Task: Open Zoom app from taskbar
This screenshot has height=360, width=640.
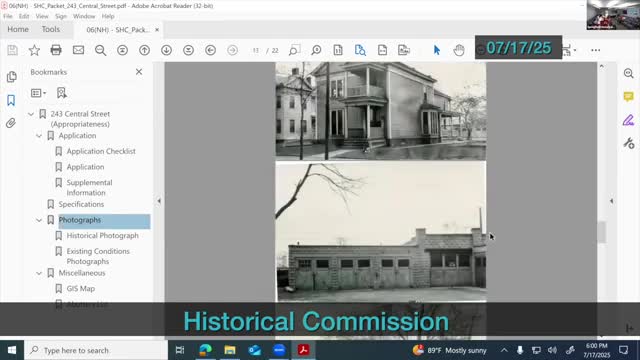Action: point(279,350)
